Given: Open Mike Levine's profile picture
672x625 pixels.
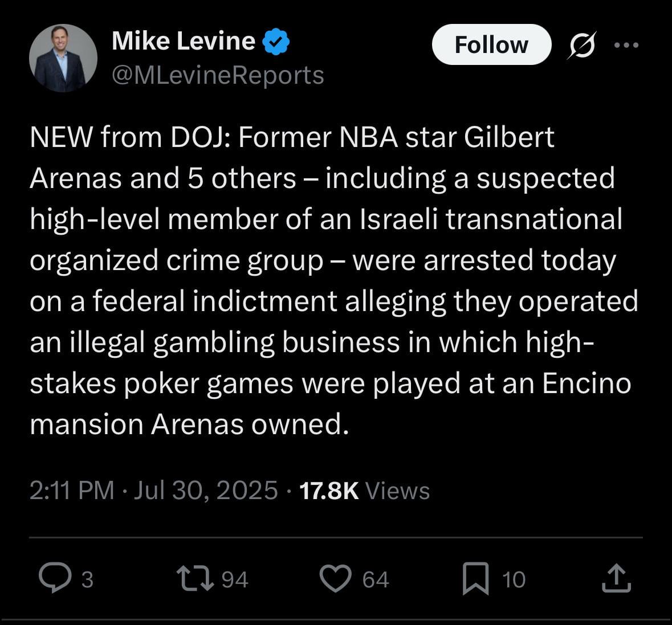Looking at the screenshot, I should (63, 58).
